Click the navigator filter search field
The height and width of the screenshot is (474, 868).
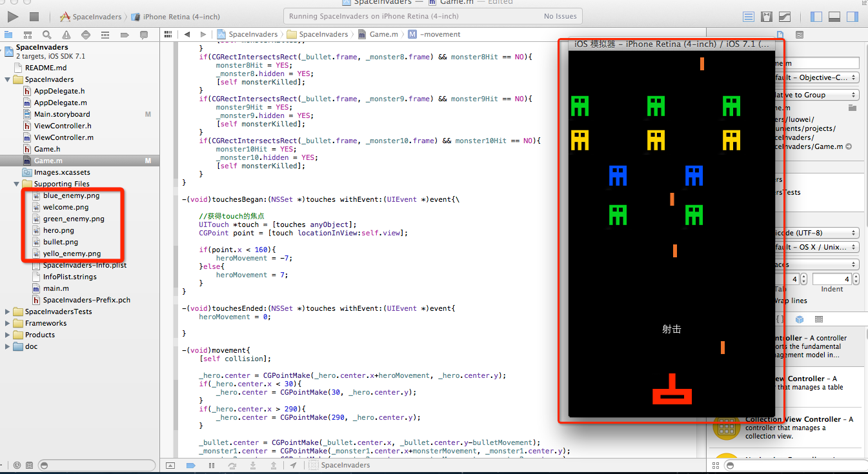point(97,465)
